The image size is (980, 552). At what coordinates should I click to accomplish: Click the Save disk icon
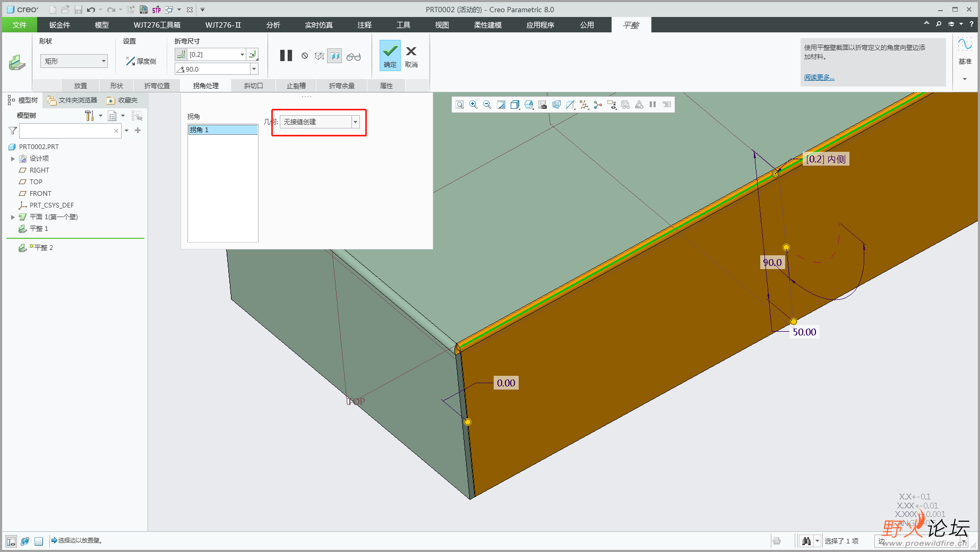coord(78,10)
